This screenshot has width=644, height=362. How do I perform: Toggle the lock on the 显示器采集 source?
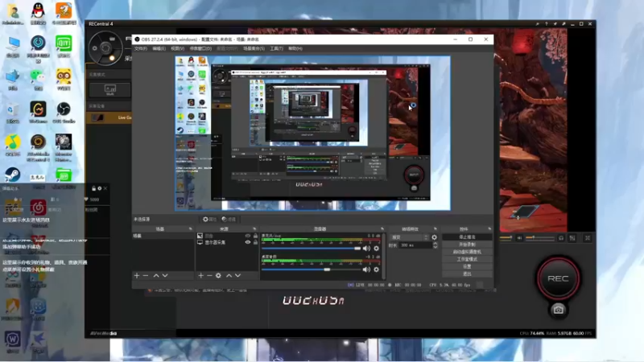click(x=255, y=242)
